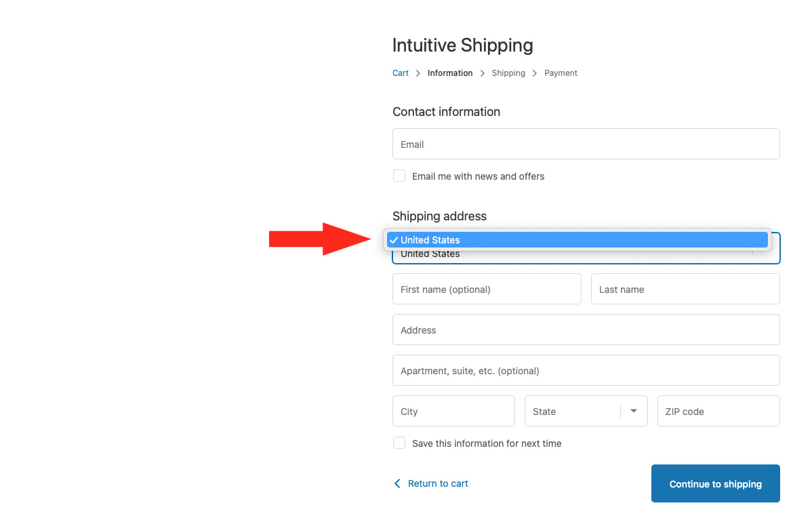Click the Apartment, suite, etc. field
812x516 pixels.
(x=586, y=370)
